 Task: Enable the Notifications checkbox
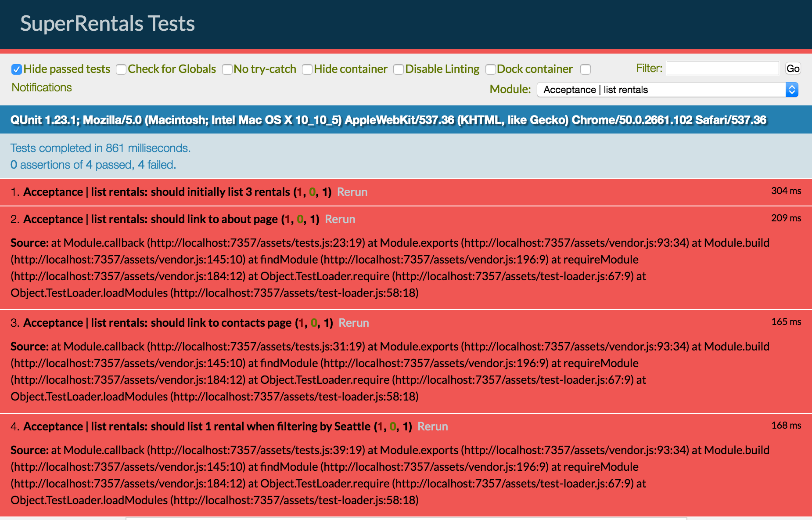(586, 69)
